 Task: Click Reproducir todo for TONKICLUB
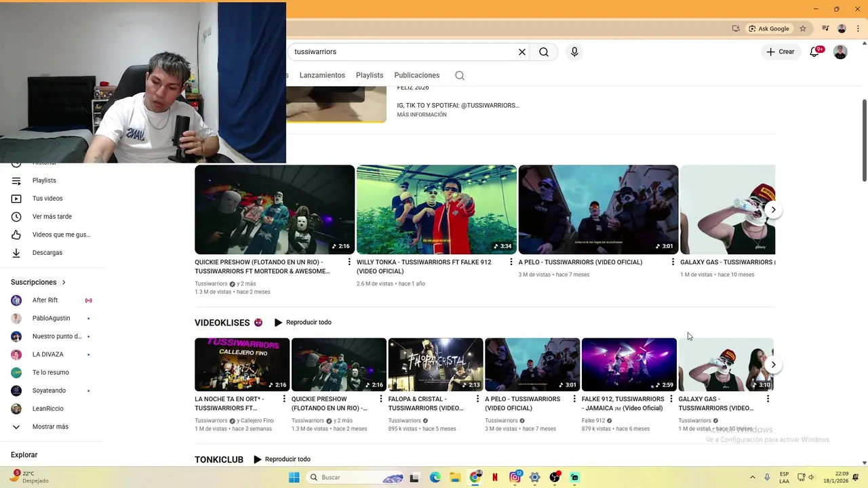click(x=281, y=460)
